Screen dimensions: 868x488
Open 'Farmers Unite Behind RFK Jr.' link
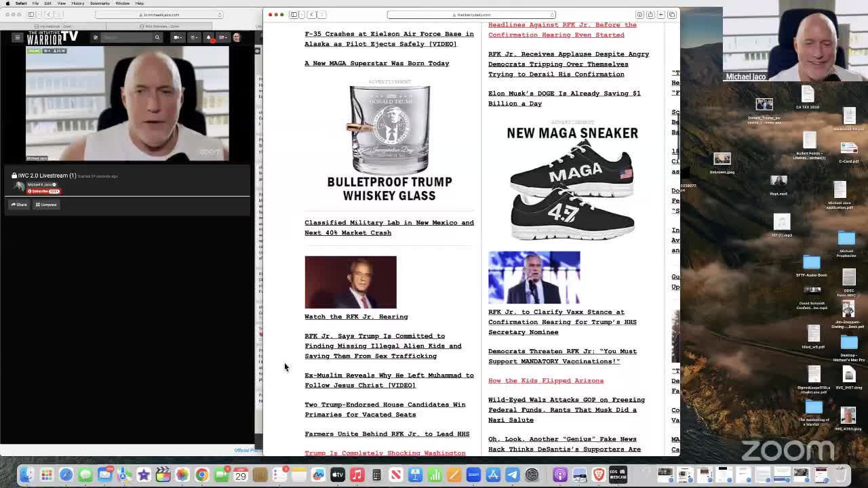tap(387, 434)
